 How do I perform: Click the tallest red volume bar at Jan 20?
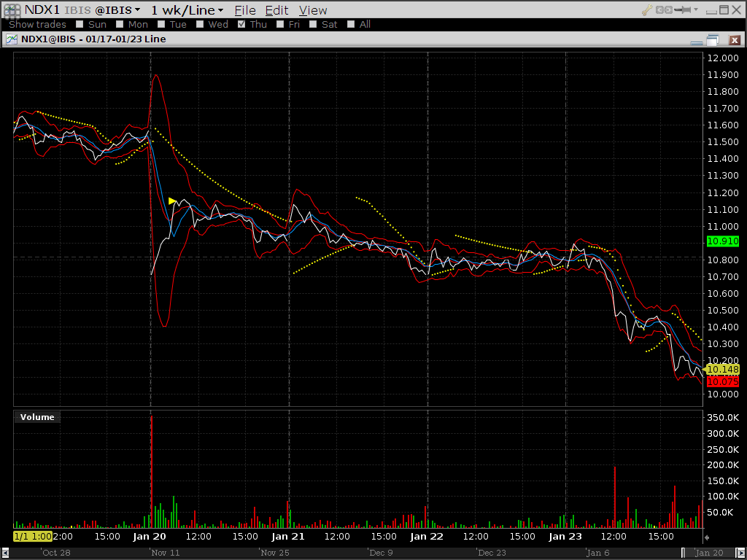click(152, 472)
